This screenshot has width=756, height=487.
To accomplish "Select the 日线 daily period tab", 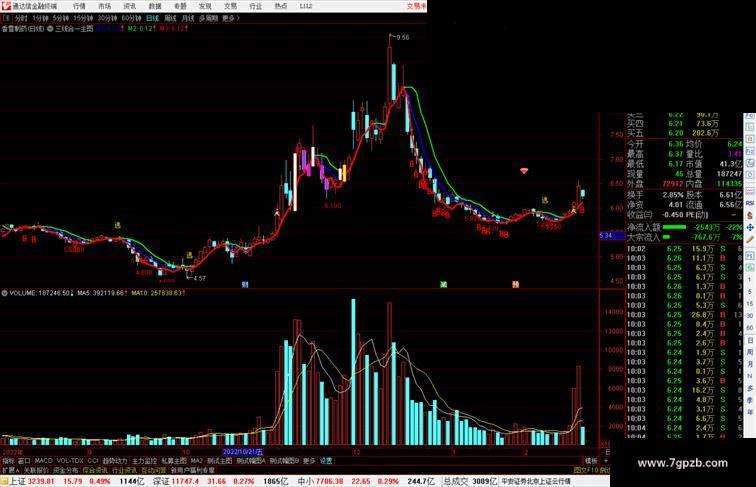I will pyautogui.click(x=152, y=18).
